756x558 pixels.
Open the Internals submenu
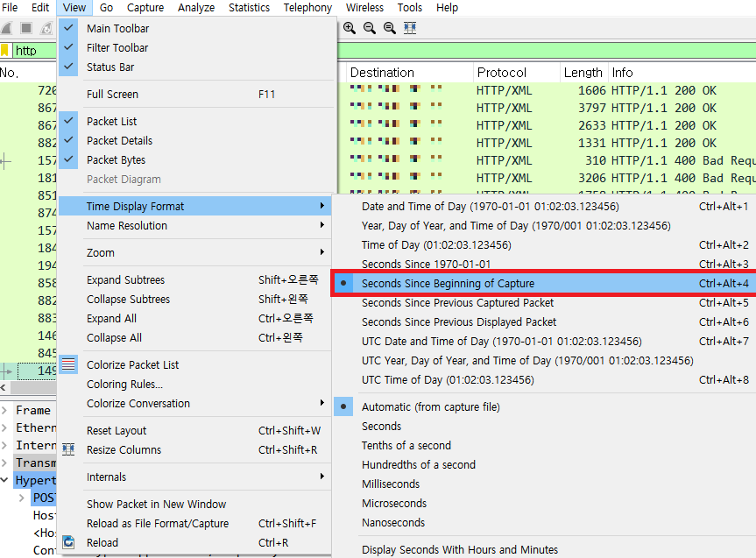tap(194, 477)
